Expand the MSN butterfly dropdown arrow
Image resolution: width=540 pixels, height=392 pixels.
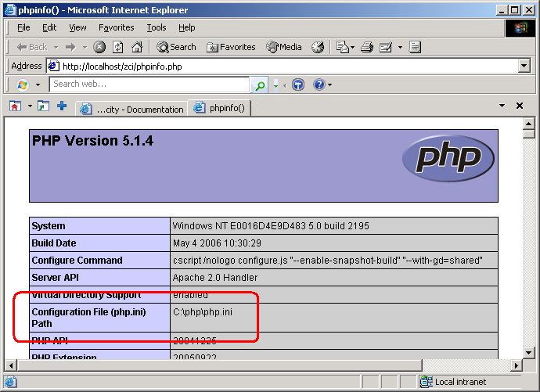(x=38, y=85)
